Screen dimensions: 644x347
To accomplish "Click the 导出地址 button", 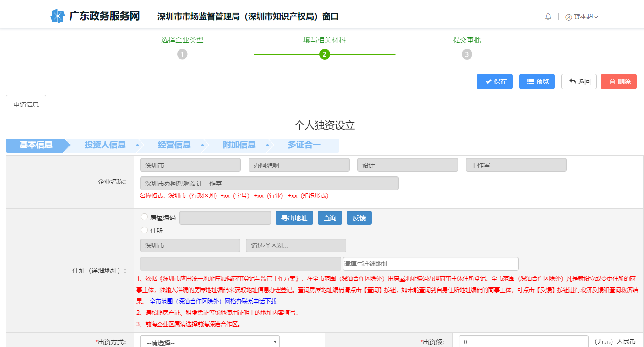I will (294, 217).
